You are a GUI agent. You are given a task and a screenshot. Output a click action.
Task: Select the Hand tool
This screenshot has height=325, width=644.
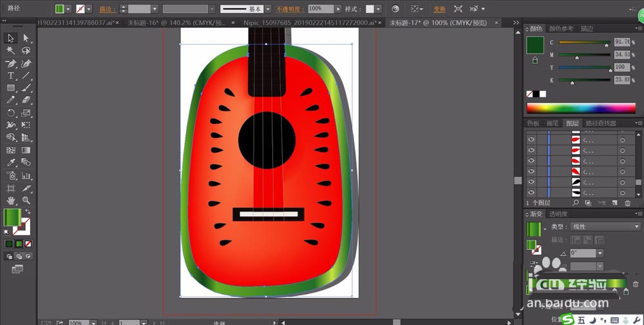(x=11, y=201)
